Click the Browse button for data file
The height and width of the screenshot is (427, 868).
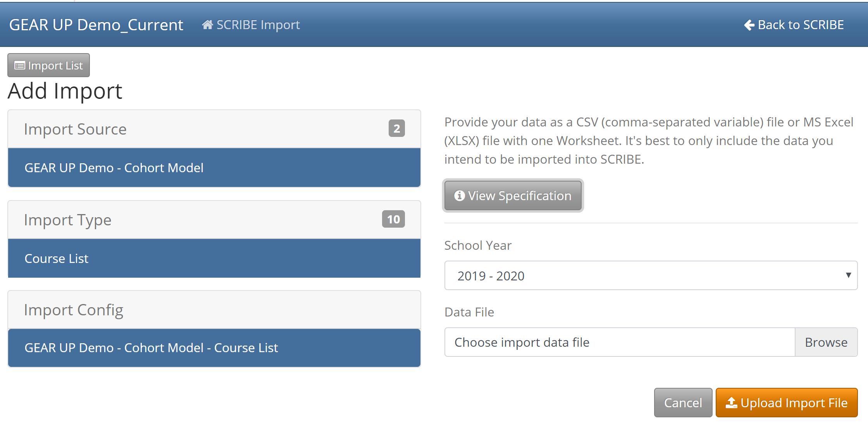pos(826,342)
